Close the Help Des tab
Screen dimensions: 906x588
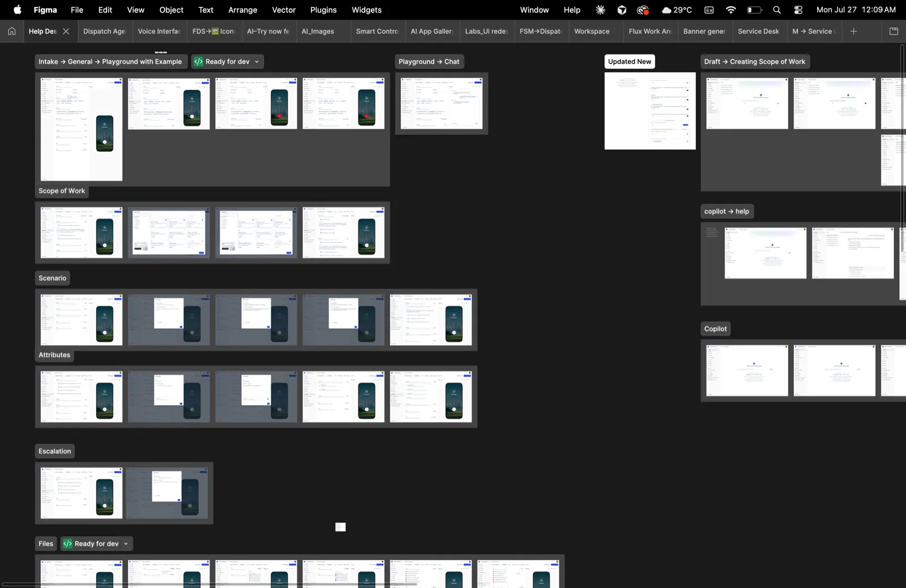point(66,31)
